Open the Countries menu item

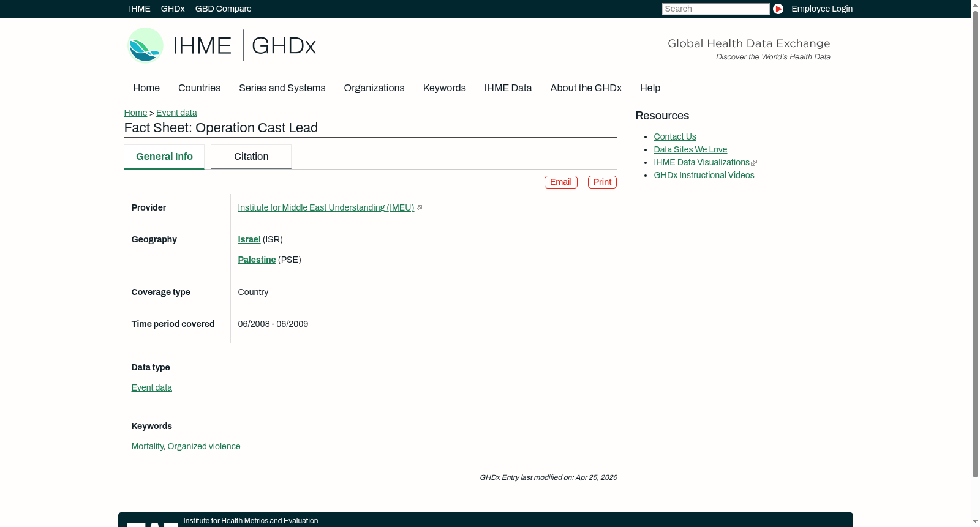pos(199,88)
